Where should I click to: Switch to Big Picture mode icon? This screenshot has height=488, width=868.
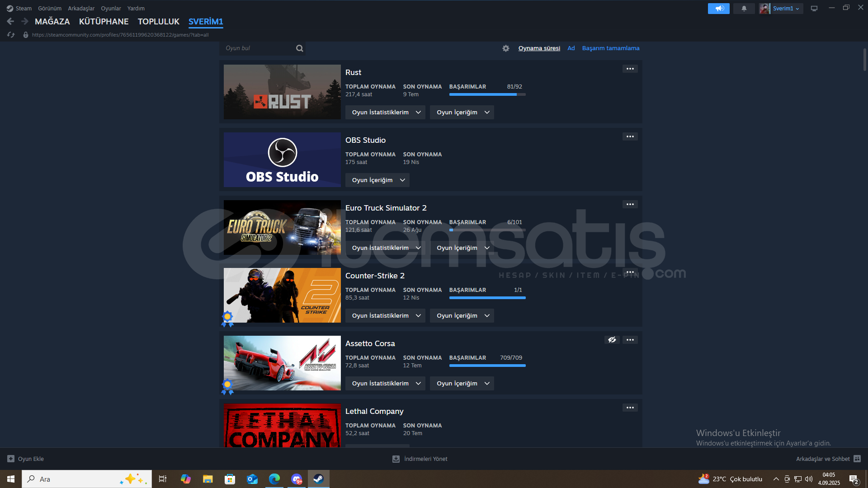[x=814, y=9]
